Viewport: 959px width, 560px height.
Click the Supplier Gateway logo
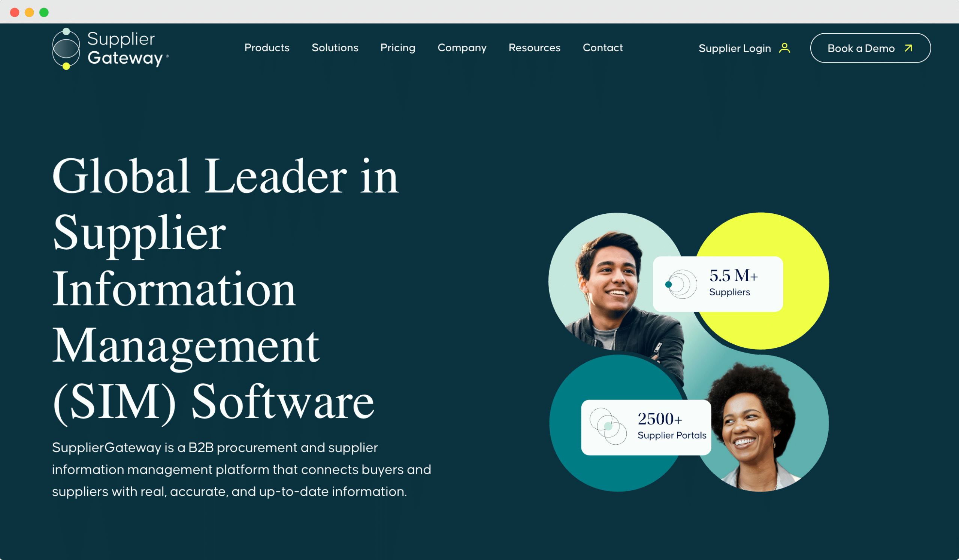point(111,49)
